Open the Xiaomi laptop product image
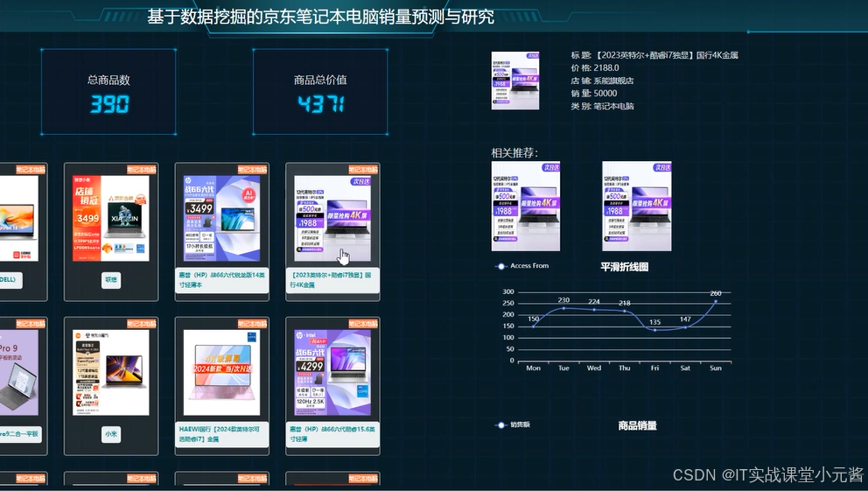This screenshot has width=868, height=491. [111, 373]
